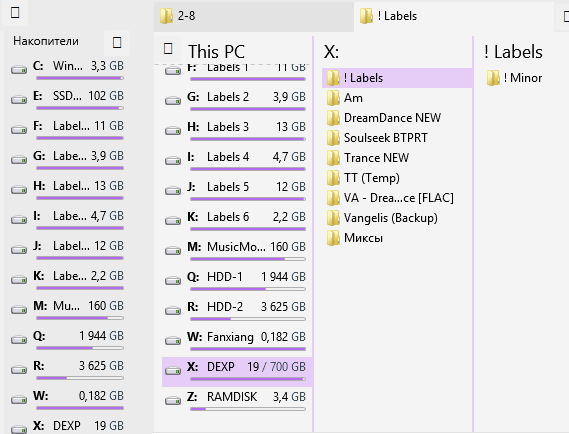
Task: Click X: DEXP drive icon in This PC
Action: tap(173, 371)
